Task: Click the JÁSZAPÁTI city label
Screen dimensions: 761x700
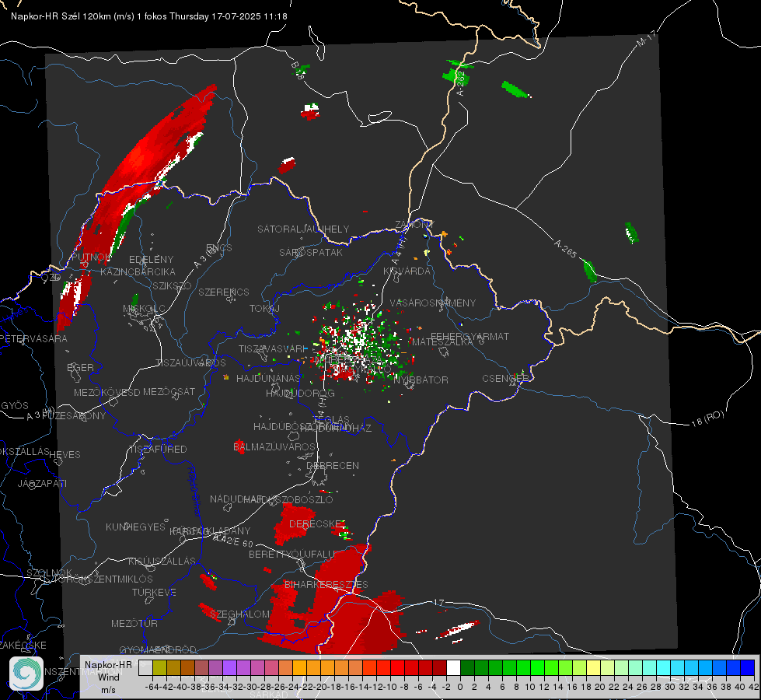Action: pyautogui.click(x=42, y=483)
